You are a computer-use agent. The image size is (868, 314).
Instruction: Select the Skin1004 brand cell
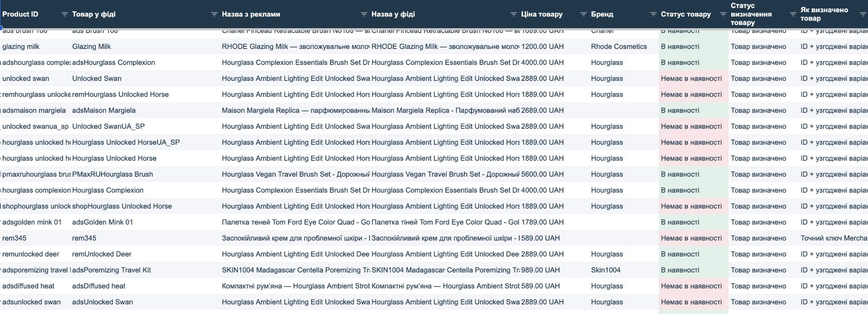click(606, 270)
